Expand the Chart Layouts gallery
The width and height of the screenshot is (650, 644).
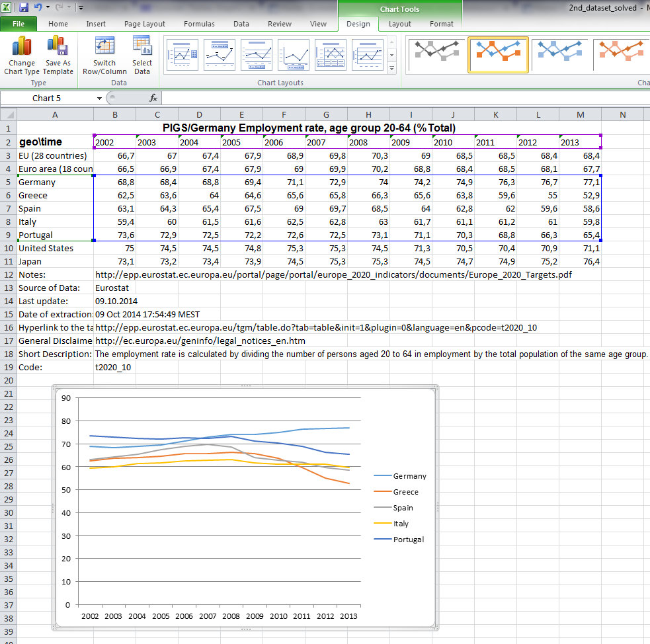(x=391, y=68)
